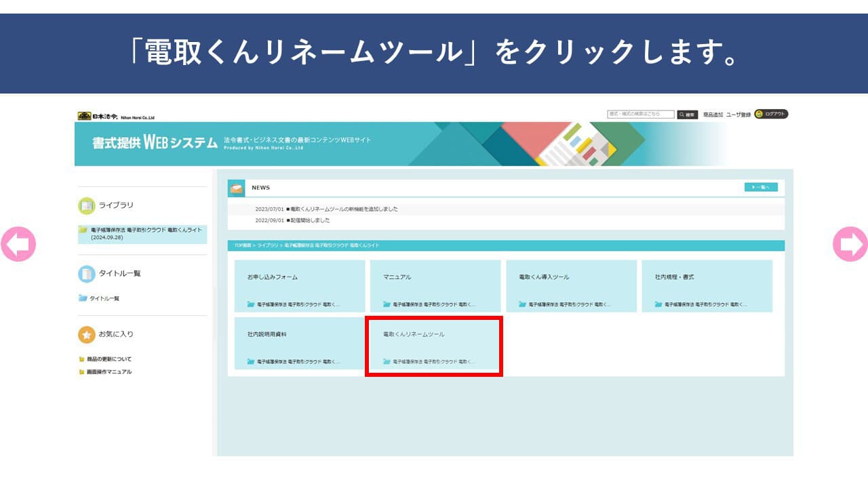
Task: Focus the form search input field
Action: coord(641,115)
